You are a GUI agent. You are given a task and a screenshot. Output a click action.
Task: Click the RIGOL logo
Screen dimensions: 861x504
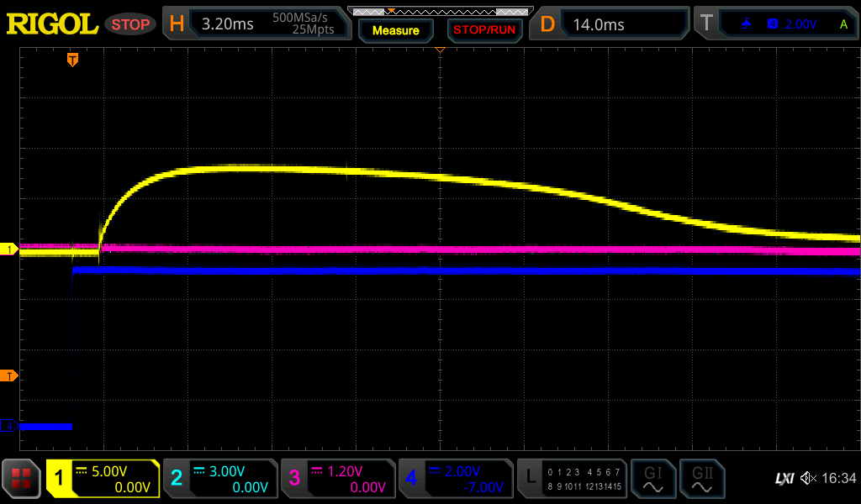(x=52, y=24)
